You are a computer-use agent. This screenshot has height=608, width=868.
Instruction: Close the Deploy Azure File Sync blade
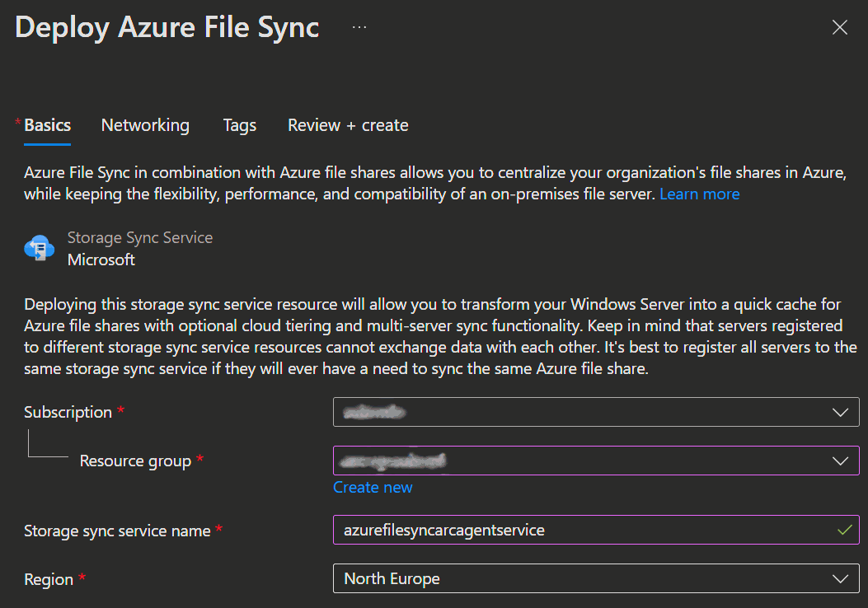[x=839, y=27]
